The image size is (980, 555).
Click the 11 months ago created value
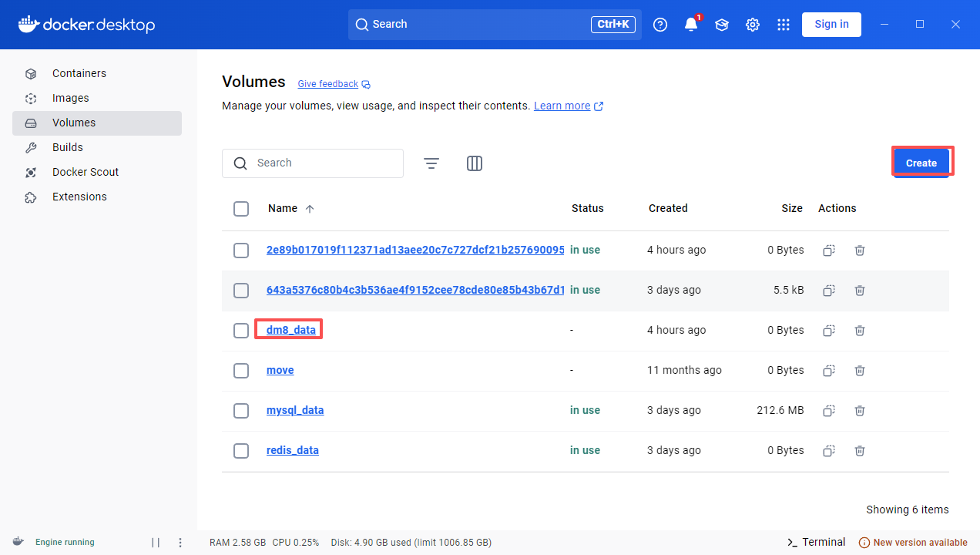pyautogui.click(x=684, y=370)
